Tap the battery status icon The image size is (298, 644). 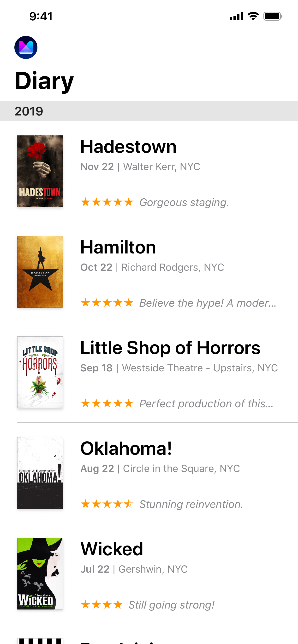[273, 16]
